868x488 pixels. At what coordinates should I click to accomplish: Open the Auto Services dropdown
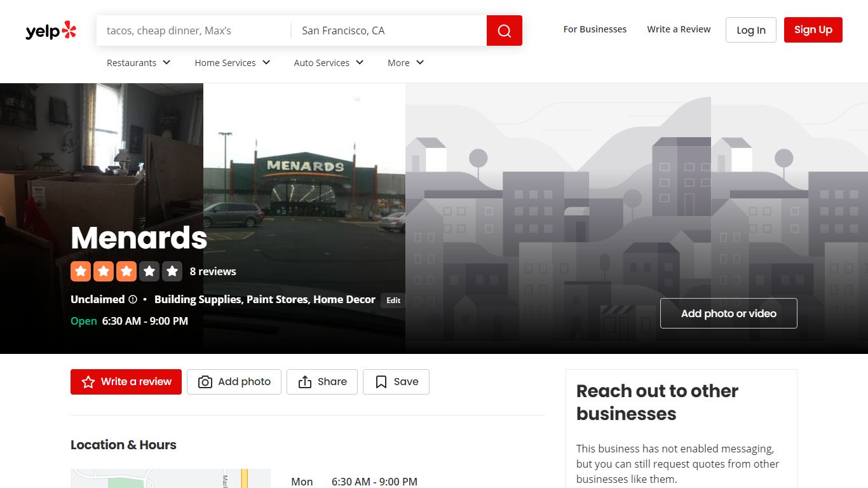click(x=329, y=62)
